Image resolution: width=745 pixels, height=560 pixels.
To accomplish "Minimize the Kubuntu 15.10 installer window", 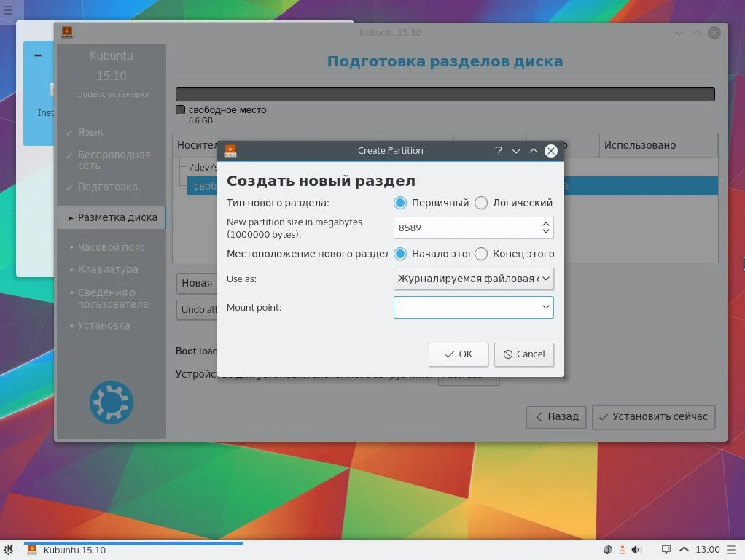I will (x=679, y=33).
